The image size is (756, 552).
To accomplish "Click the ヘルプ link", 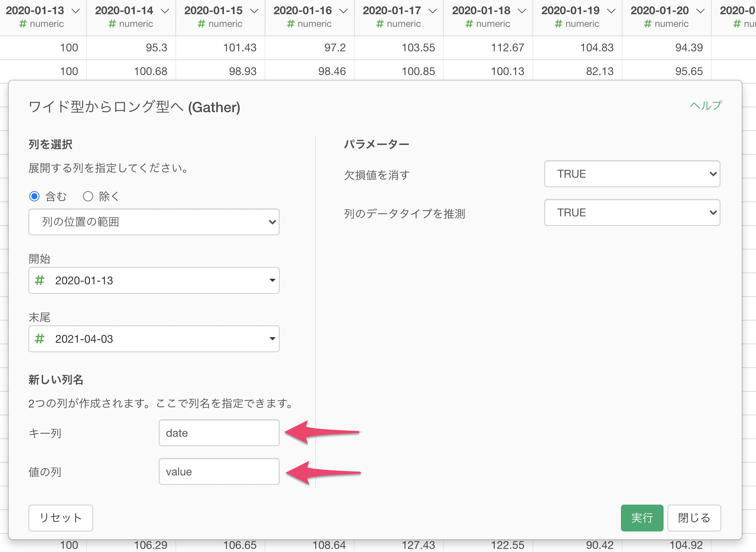I will tap(705, 106).
